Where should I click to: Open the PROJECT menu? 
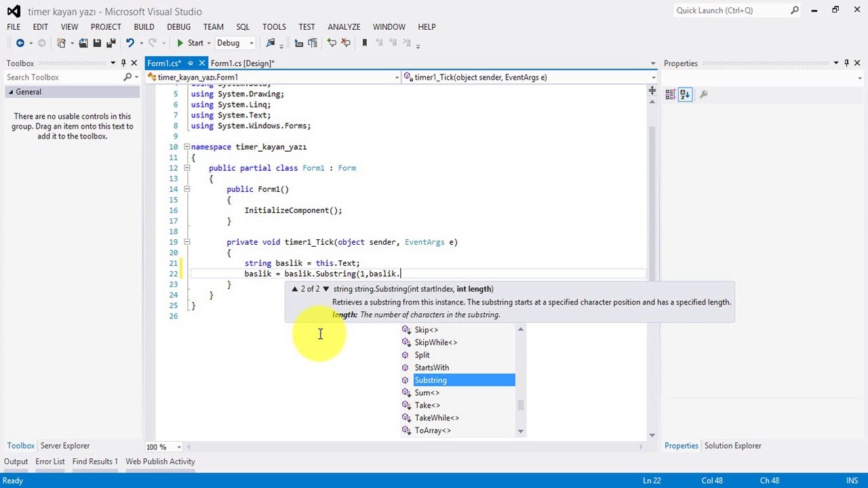[106, 27]
